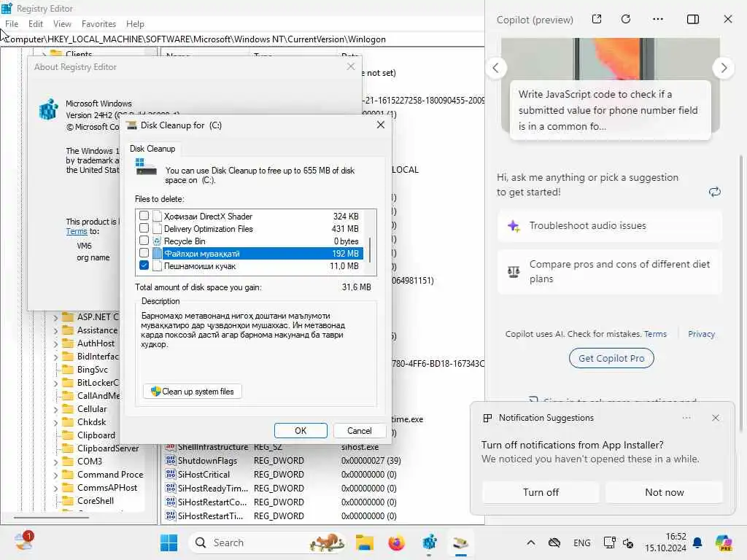Click the SiHostRestartTi... value icon

[x=171, y=516]
